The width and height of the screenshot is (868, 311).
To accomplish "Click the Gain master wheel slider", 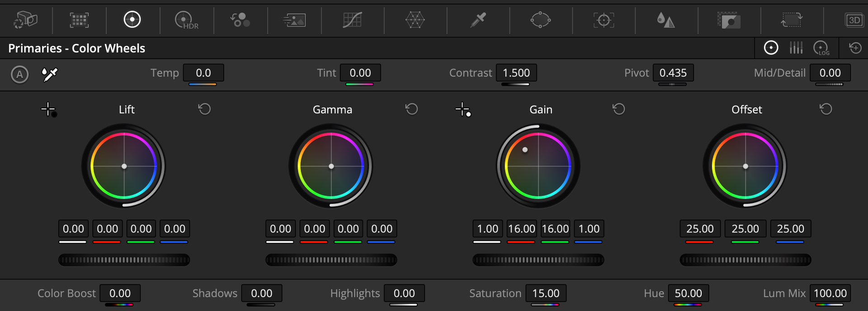I will click(x=538, y=260).
